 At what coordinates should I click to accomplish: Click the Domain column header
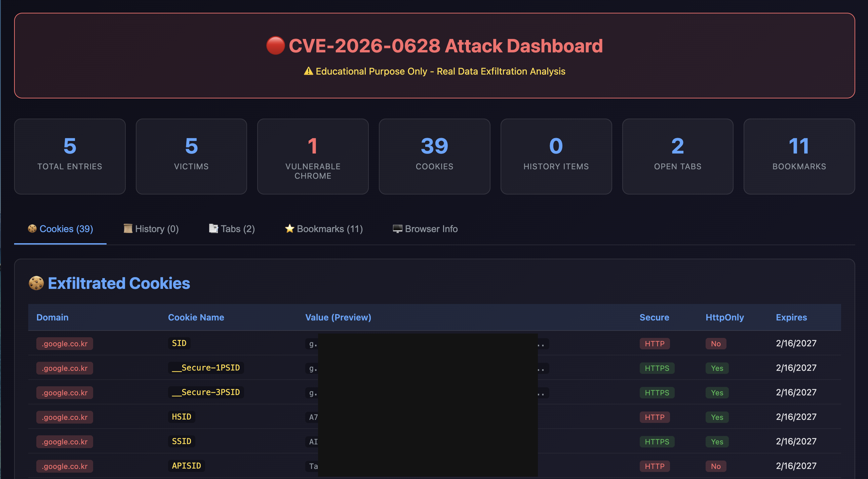coord(52,317)
